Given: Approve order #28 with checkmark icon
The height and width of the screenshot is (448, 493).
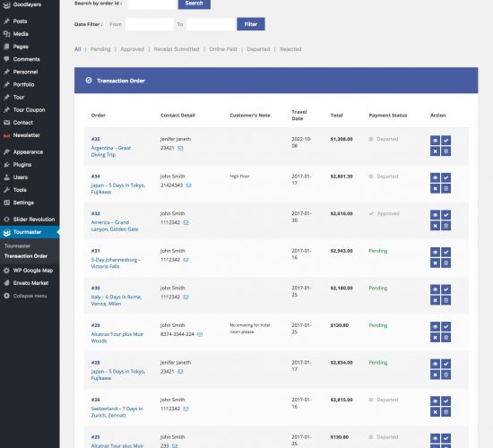Looking at the screenshot, I should click(445, 364).
